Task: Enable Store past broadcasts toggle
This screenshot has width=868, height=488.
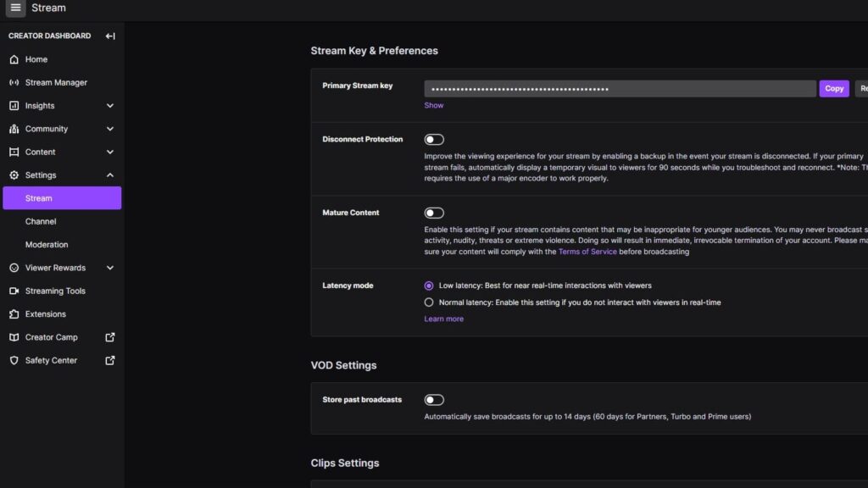Action: point(434,400)
